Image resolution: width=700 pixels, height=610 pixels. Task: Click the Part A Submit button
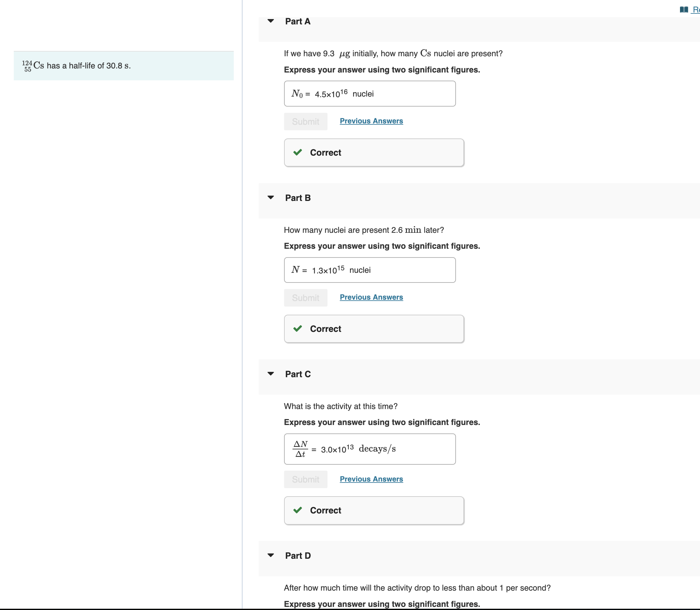point(305,122)
